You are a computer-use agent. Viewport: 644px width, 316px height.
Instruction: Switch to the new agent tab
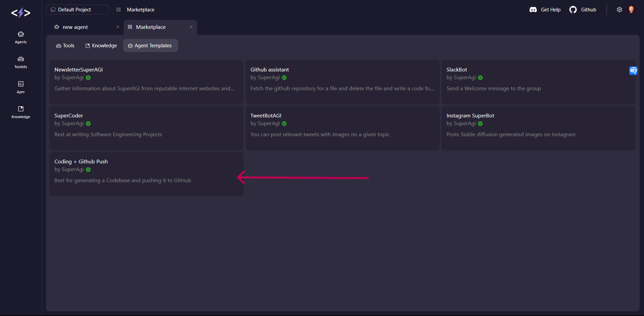click(x=75, y=27)
